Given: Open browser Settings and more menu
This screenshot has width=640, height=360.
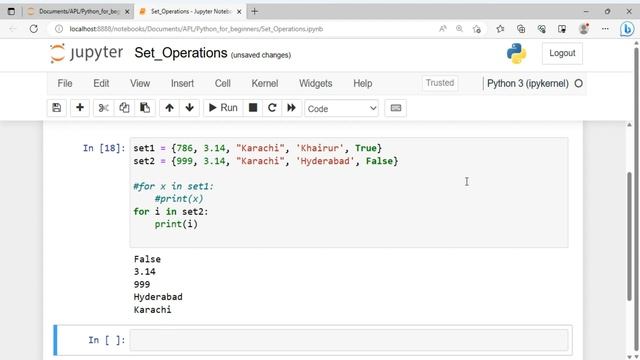Looking at the screenshot, I should [x=605, y=29].
